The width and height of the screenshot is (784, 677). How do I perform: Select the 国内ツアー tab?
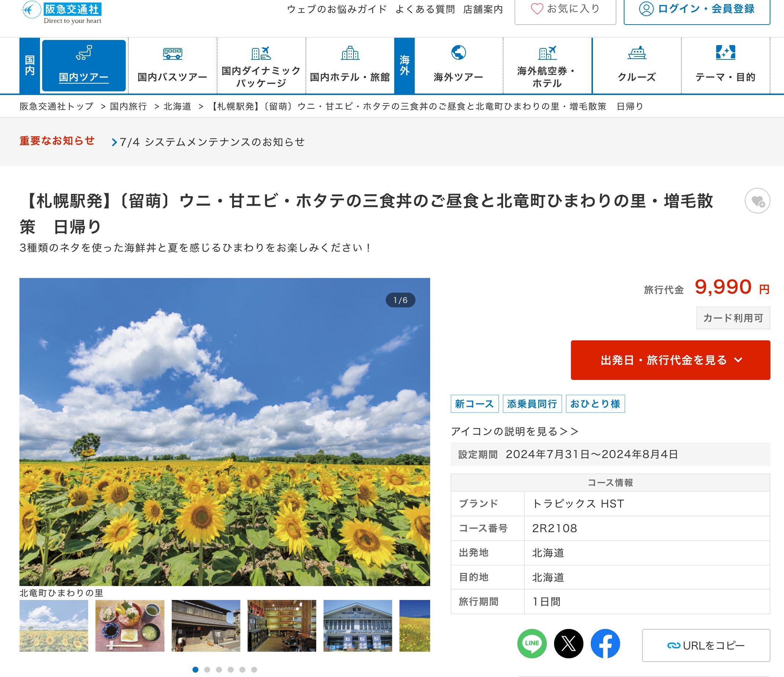click(x=84, y=66)
